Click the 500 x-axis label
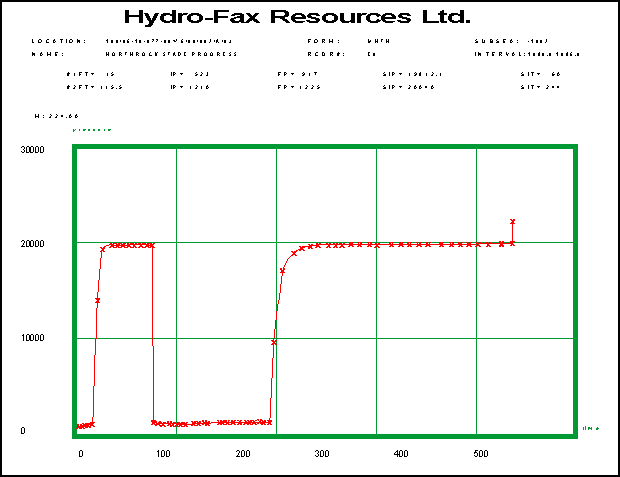 [481, 454]
